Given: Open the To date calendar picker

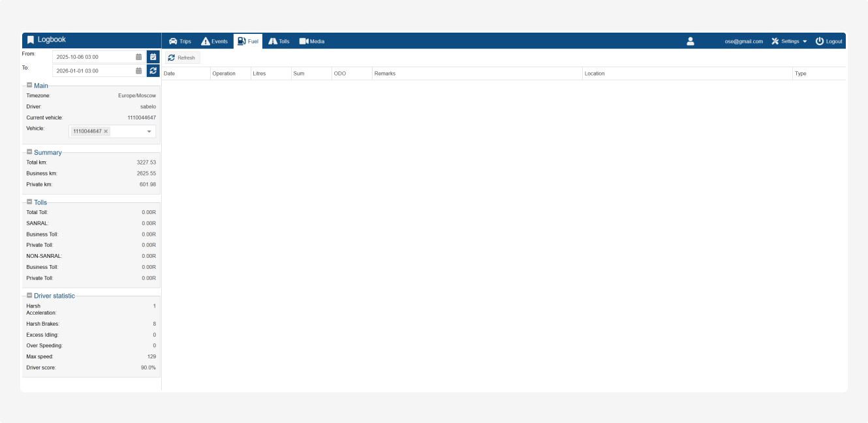Looking at the screenshot, I should (x=138, y=70).
